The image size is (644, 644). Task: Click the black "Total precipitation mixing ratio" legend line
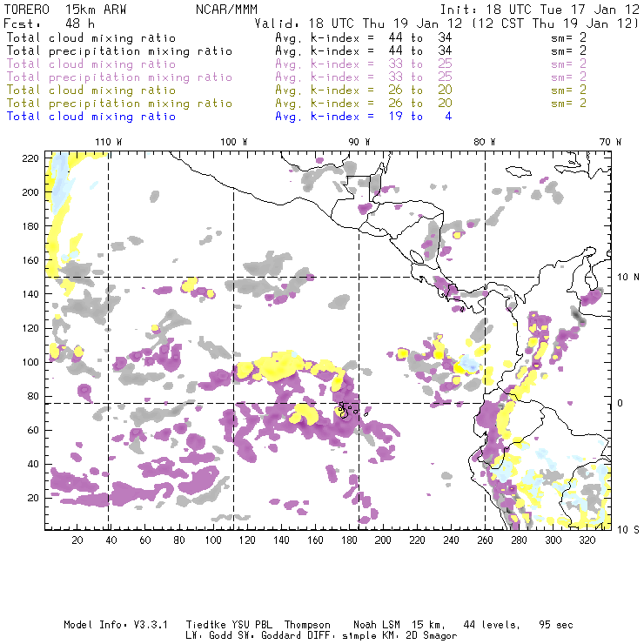click(x=119, y=51)
